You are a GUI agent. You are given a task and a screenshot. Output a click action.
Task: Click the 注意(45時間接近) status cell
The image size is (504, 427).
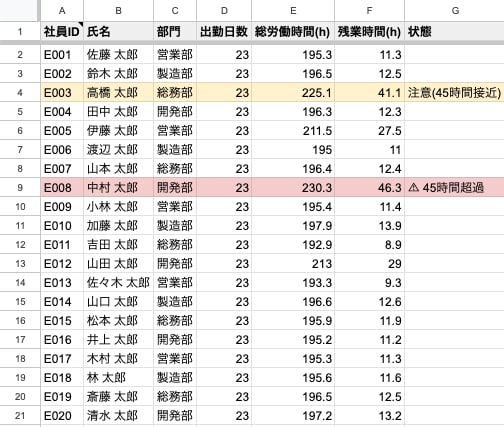(454, 92)
